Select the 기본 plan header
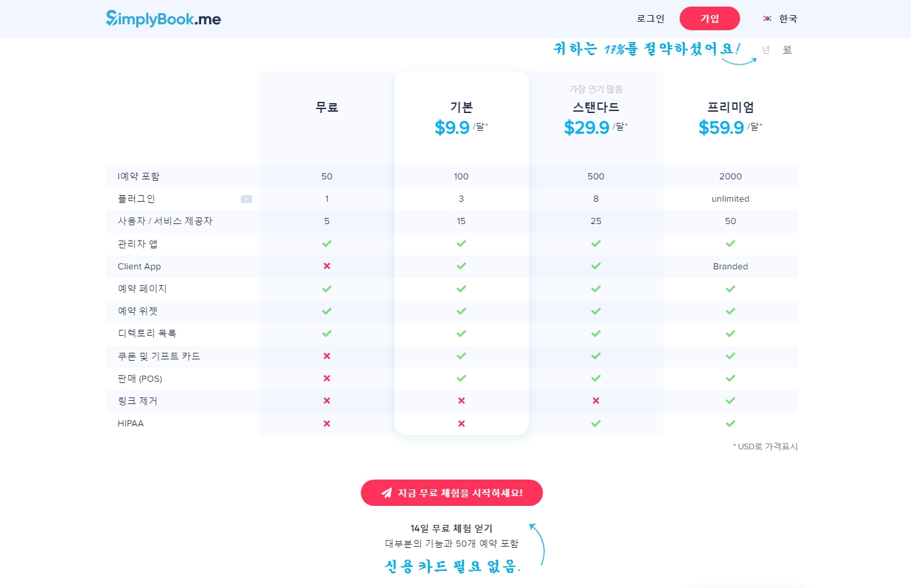The height and width of the screenshot is (588, 911). click(461, 107)
